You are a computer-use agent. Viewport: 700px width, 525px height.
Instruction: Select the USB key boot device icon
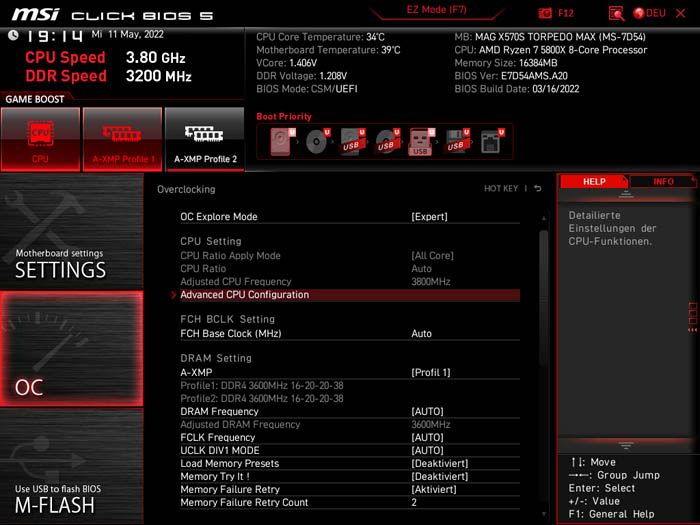(x=421, y=142)
